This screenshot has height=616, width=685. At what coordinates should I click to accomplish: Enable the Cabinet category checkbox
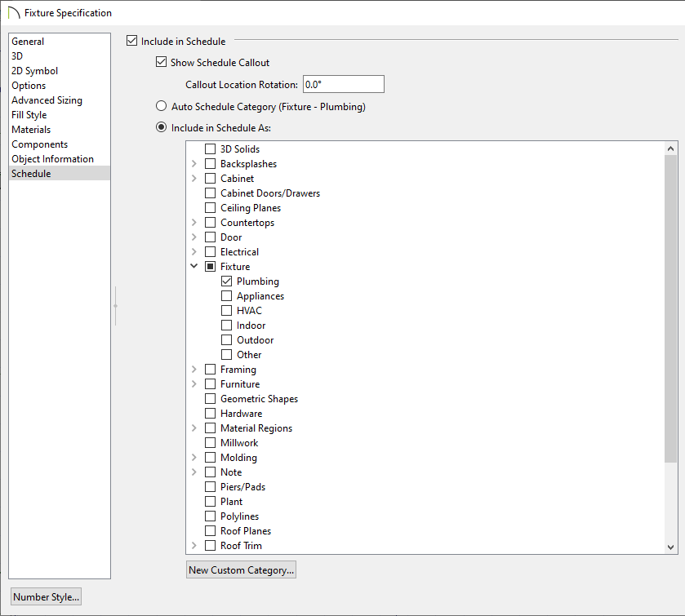coord(210,179)
